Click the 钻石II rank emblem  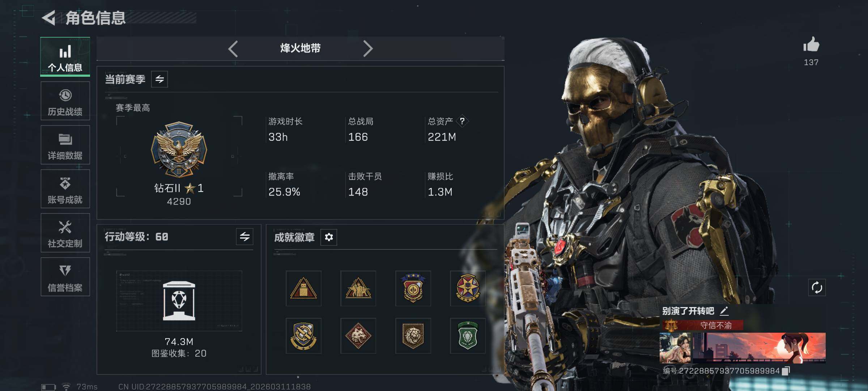179,150
